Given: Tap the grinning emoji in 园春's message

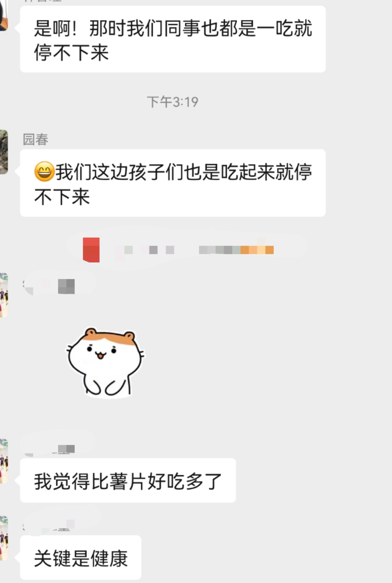Looking at the screenshot, I should click(44, 172).
